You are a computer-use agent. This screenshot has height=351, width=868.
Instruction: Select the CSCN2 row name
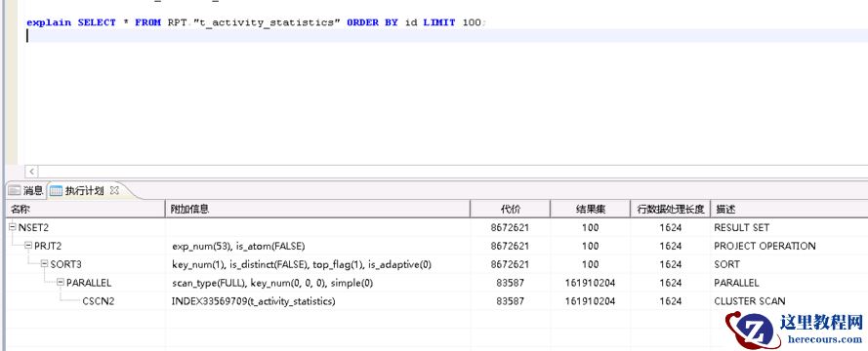[x=99, y=301]
